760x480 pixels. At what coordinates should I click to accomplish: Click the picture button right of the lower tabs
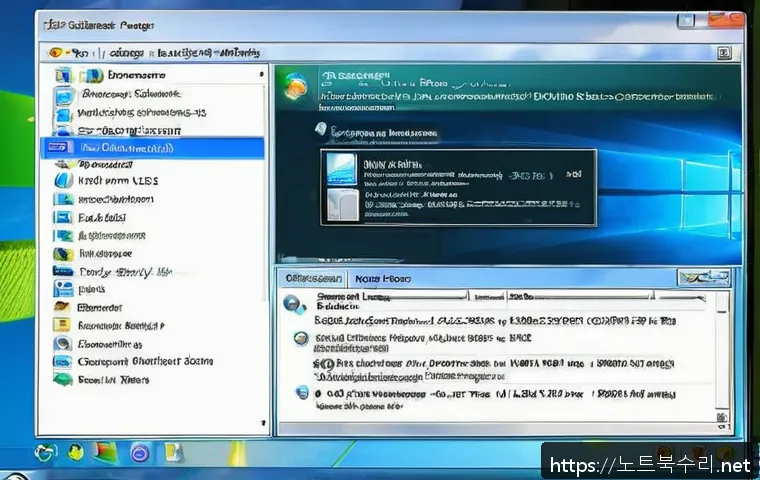(703, 278)
